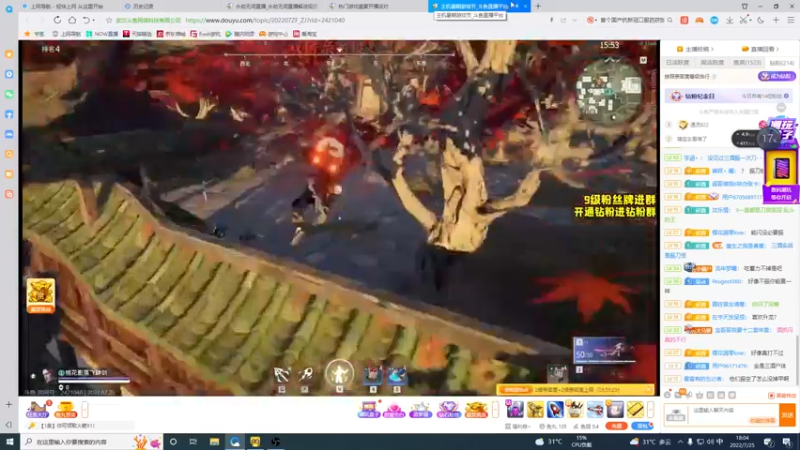
Task: Open the 鱼丸 reward icon below video
Action: click(x=65, y=410)
